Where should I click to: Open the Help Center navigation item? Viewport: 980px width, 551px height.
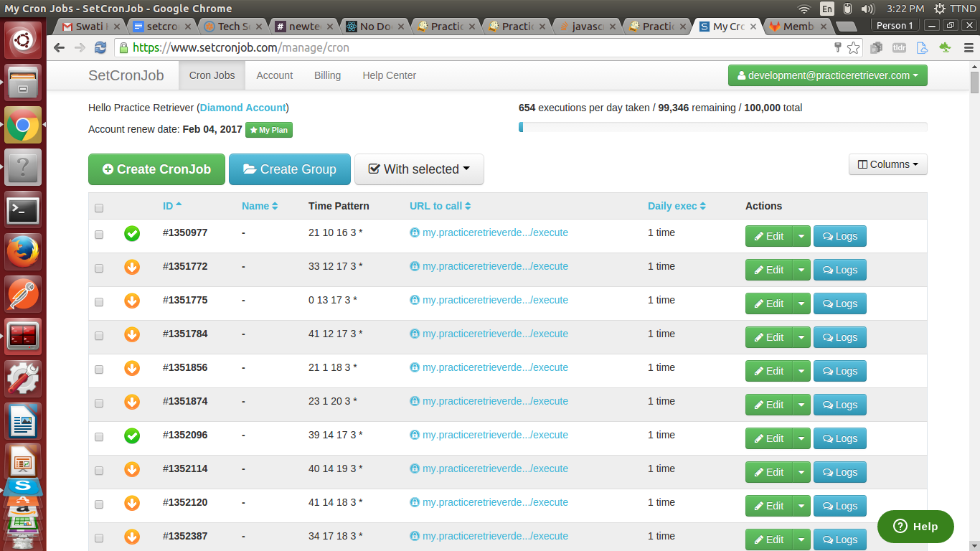[389, 75]
